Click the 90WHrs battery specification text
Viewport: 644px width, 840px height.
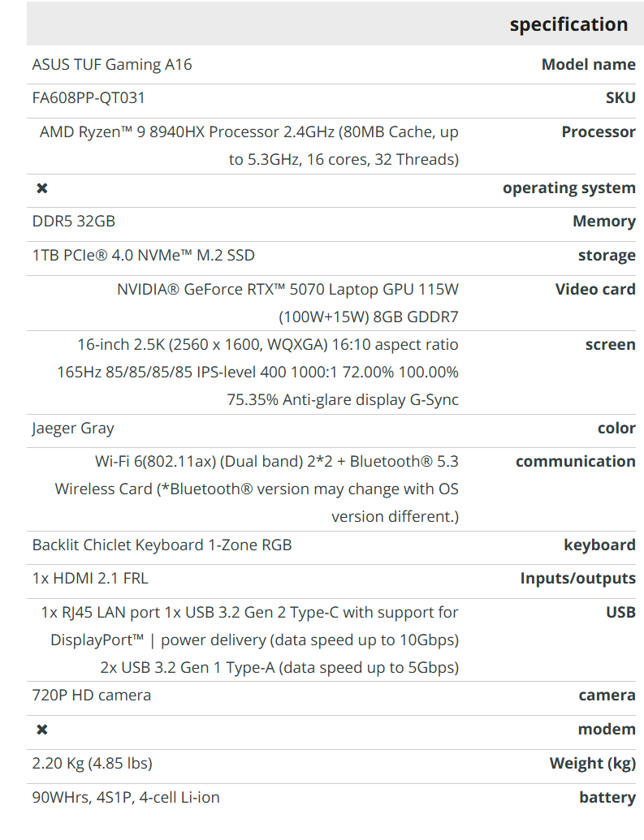[126, 798]
